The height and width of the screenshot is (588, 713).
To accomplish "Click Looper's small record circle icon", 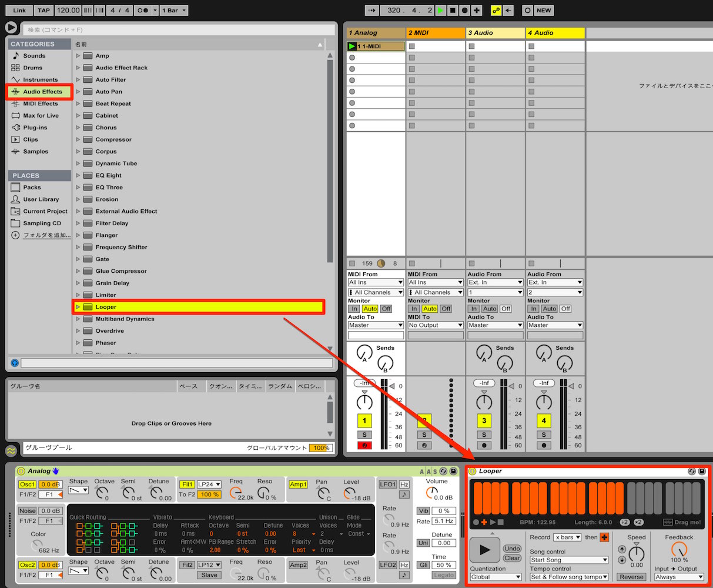I will click(x=476, y=522).
